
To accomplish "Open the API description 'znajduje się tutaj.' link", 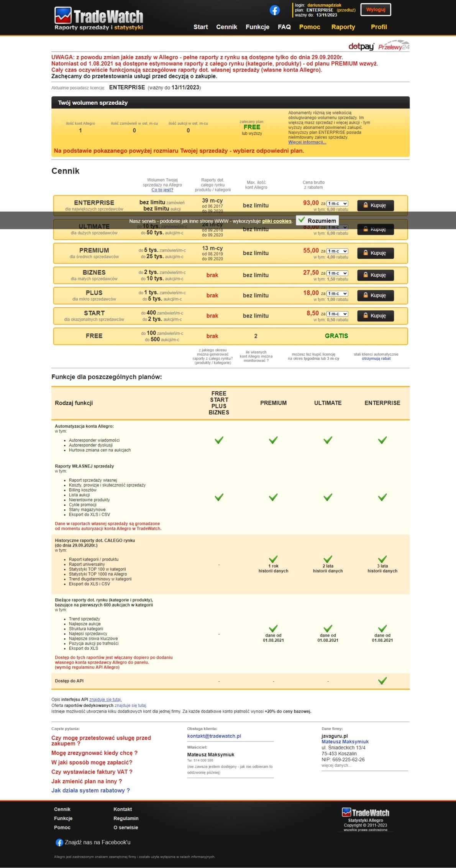I will point(105,700).
